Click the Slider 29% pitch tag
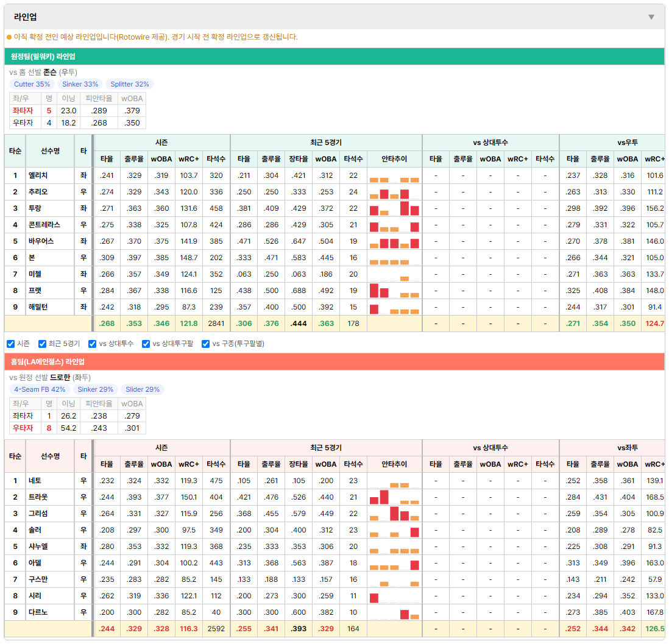 [x=143, y=389]
